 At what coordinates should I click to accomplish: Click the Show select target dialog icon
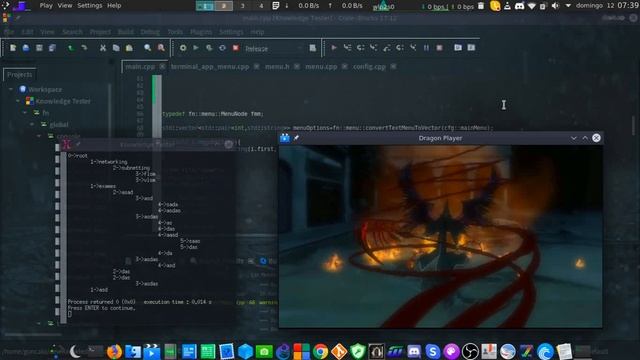pos(313,48)
